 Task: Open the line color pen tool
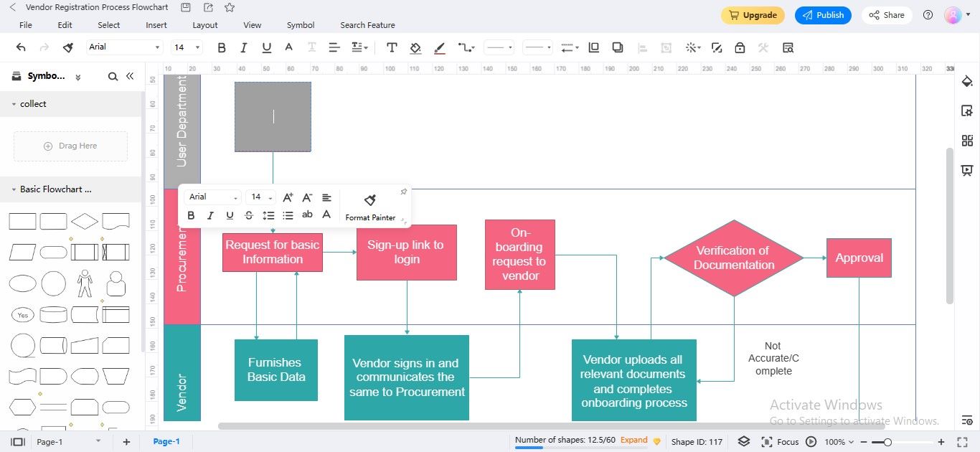pyautogui.click(x=440, y=47)
